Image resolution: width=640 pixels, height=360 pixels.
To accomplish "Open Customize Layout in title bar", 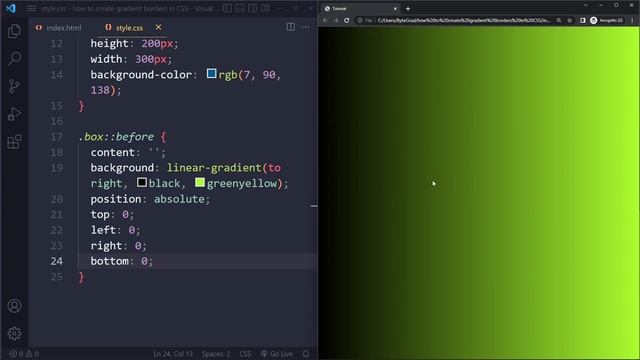I will (x=266, y=8).
